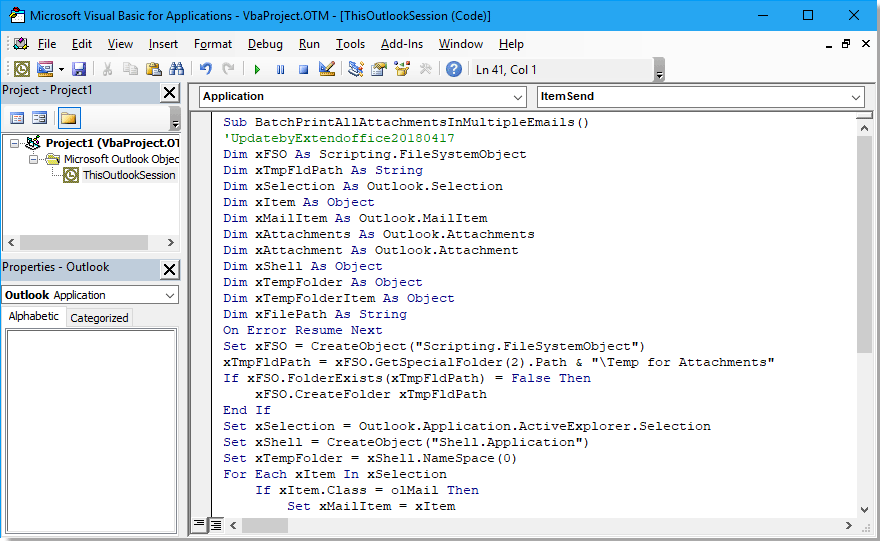This screenshot has width=880, height=541.
Task: Open the Edit menu
Action: point(81,44)
